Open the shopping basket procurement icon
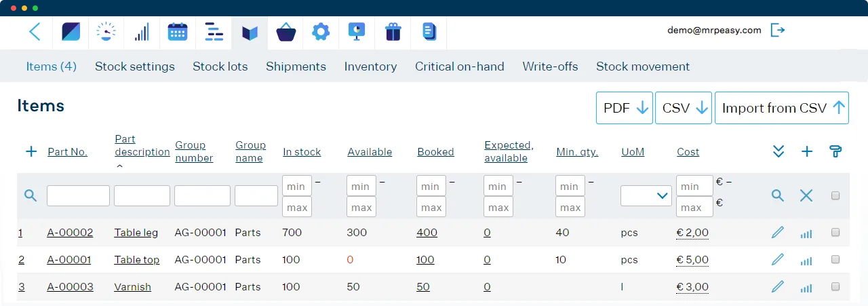This screenshot has width=868, height=306. tap(285, 32)
